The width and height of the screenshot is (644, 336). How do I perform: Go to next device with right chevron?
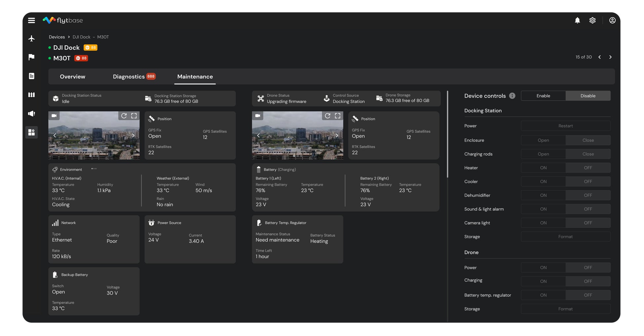click(610, 57)
